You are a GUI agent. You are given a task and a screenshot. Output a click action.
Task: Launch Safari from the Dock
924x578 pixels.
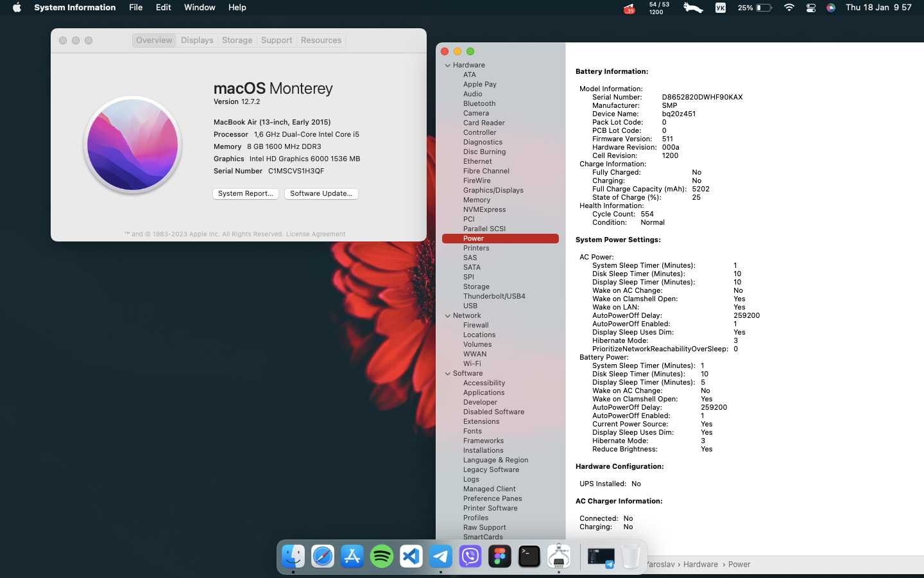click(x=323, y=556)
